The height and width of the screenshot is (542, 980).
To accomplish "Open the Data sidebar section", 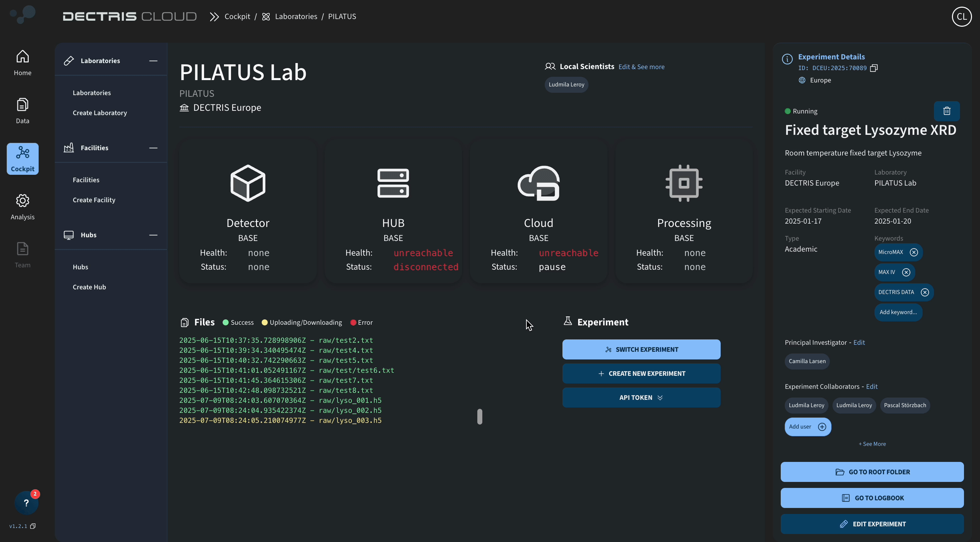I will [22, 111].
